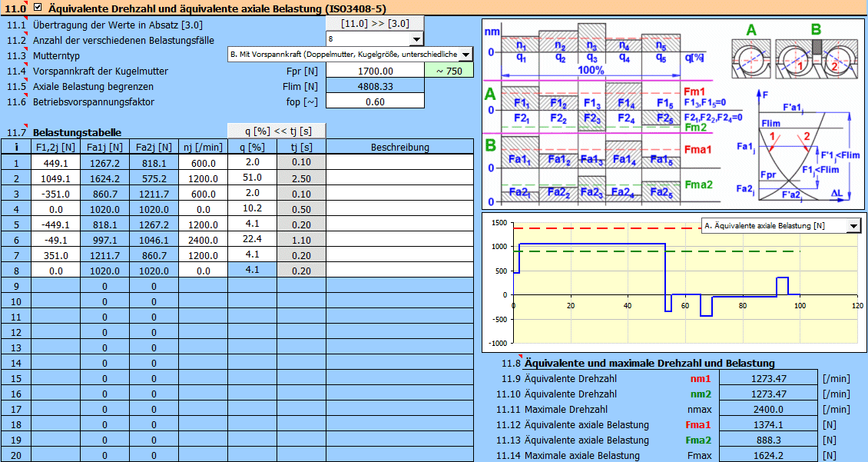Select Fa2j cell 575.2 in row 2
Screen dimensions: 868x462
click(x=154, y=179)
